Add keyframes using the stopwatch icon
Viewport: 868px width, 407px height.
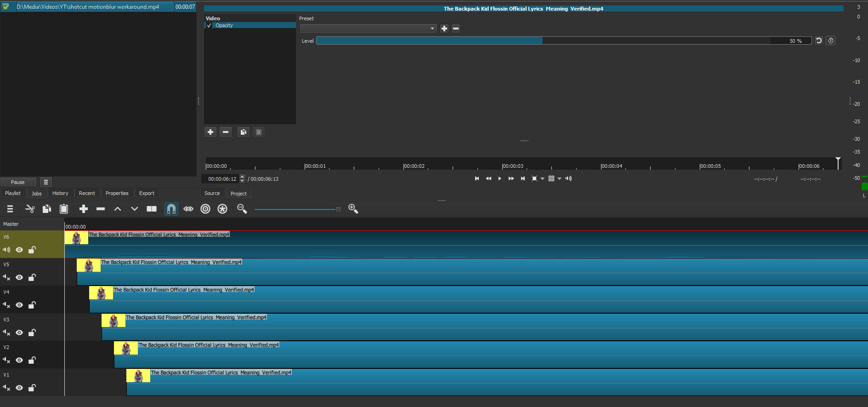(831, 41)
